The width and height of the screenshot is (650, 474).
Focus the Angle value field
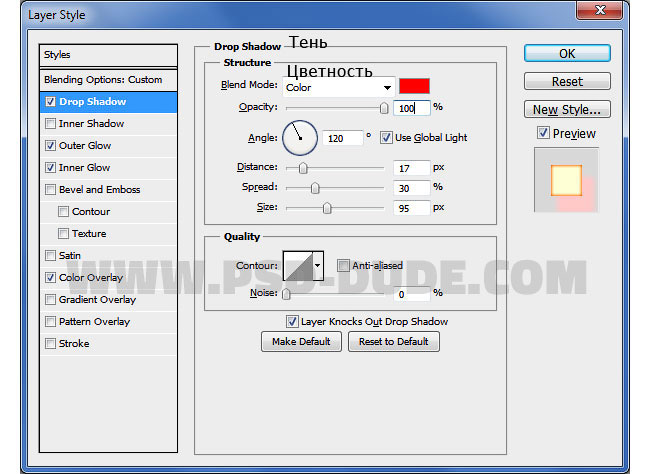343,138
